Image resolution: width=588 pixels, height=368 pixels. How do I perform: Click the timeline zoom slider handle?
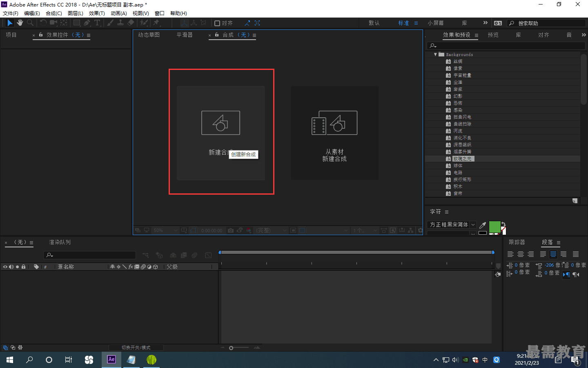pos(231,348)
